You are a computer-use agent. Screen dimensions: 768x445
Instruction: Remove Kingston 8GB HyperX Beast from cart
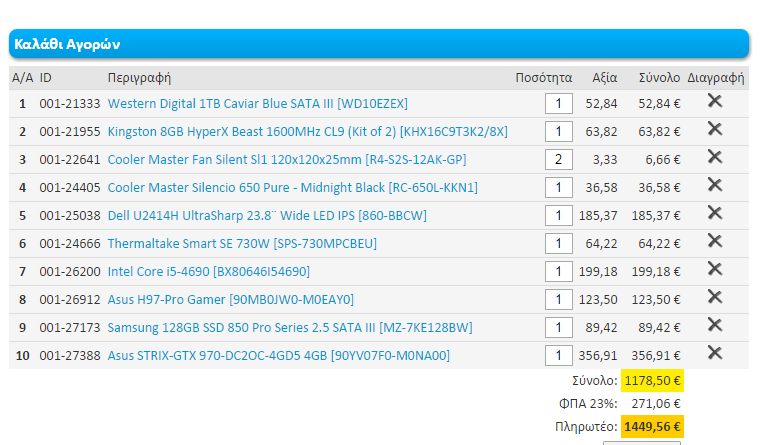point(715,129)
